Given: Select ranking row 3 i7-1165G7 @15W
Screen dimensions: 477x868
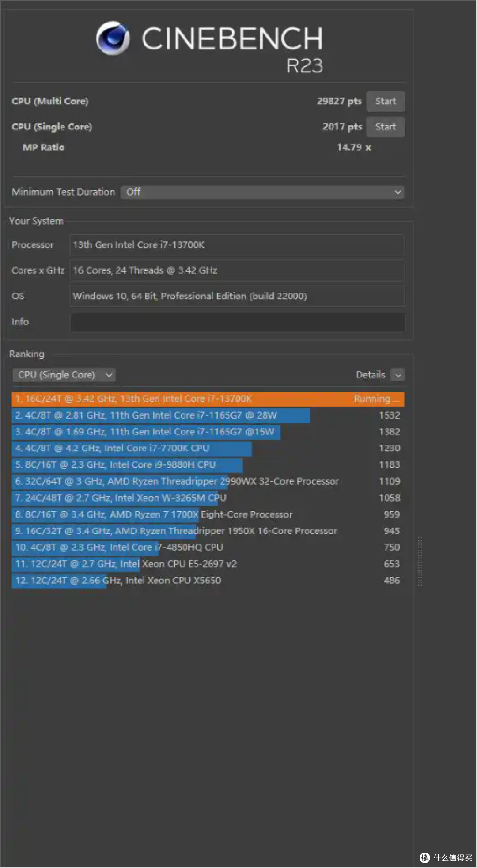Looking at the screenshot, I should pyautogui.click(x=208, y=432).
